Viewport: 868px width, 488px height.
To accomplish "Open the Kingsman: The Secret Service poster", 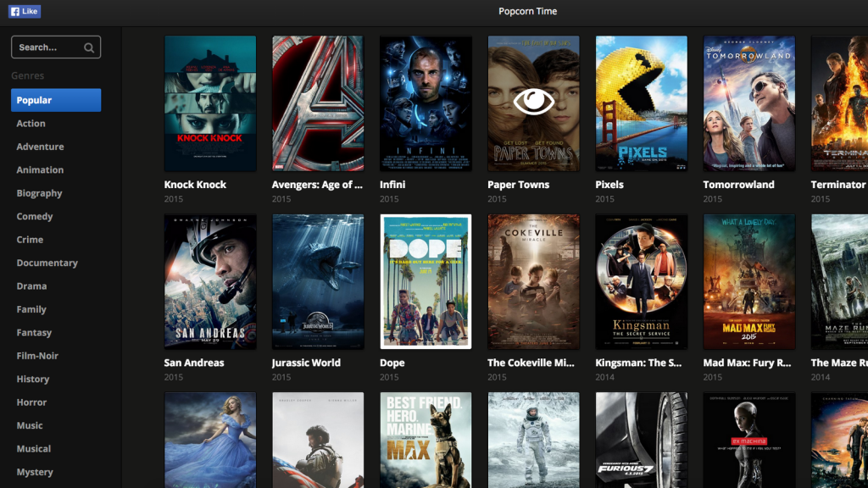I will [x=641, y=281].
